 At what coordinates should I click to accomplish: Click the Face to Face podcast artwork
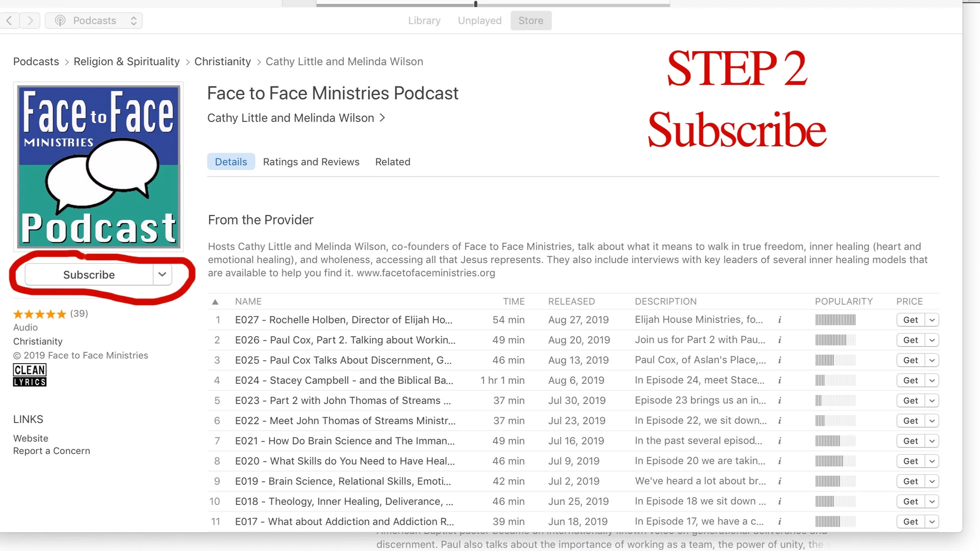[99, 166]
